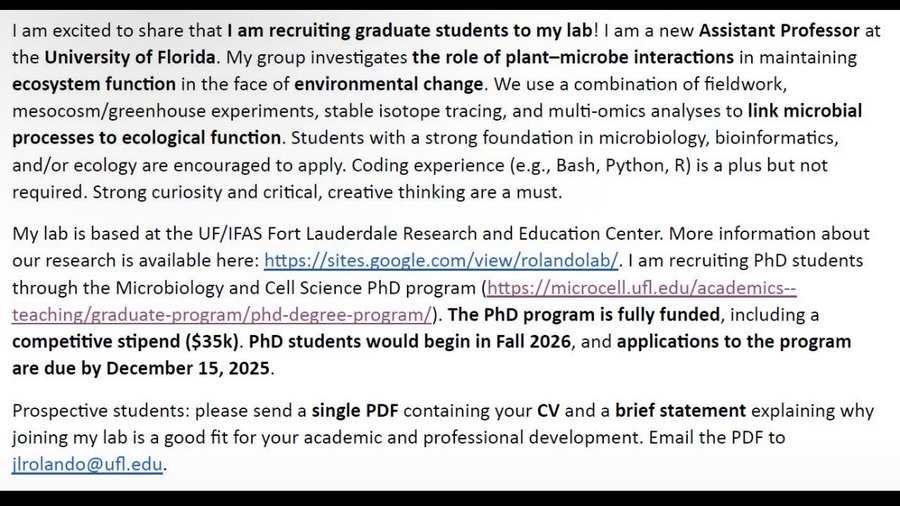Open the sites.google.com rolandolab link
Viewport: 900px width, 506px height.
[441, 262]
